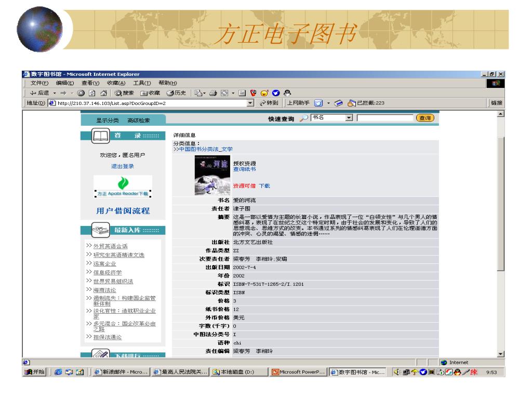Click the Edit page toolbar icon

tap(224, 93)
